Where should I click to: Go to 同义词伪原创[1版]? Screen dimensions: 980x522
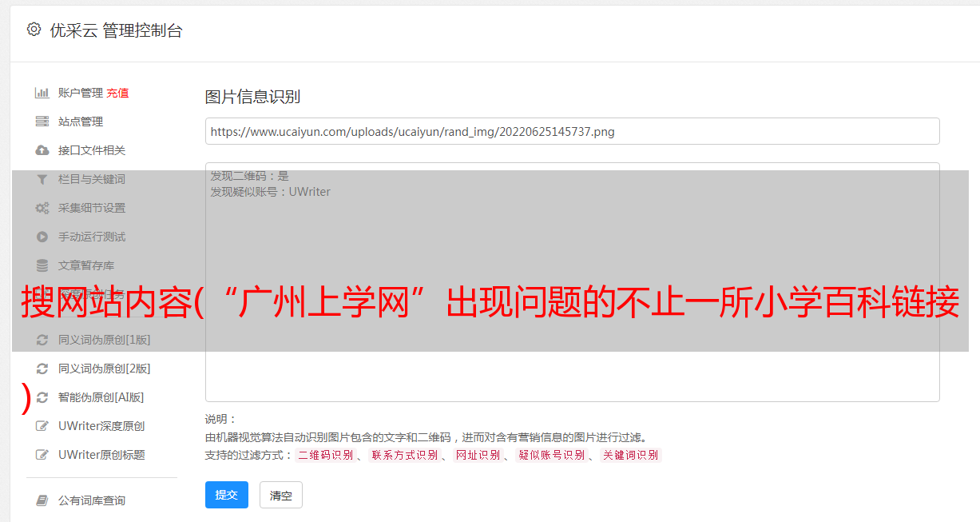pyautogui.click(x=105, y=340)
